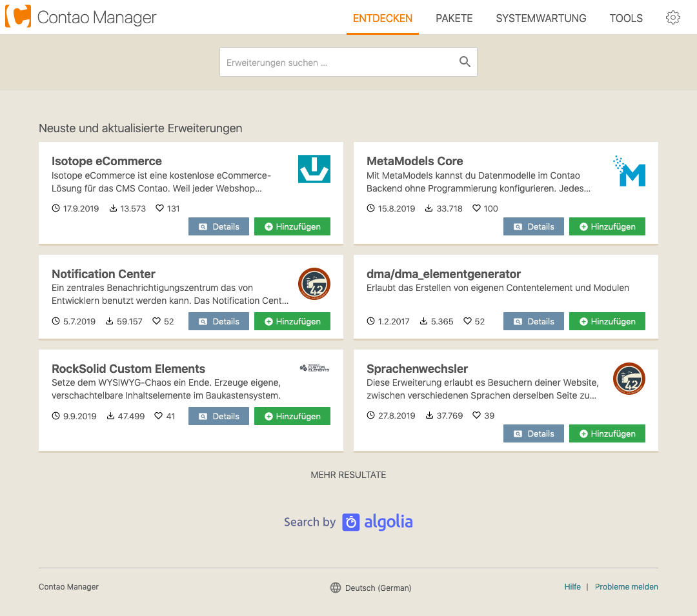Add Sprachenwechsler with Hinzufügen
This screenshot has height=616, width=697.
[x=607, y=433]
